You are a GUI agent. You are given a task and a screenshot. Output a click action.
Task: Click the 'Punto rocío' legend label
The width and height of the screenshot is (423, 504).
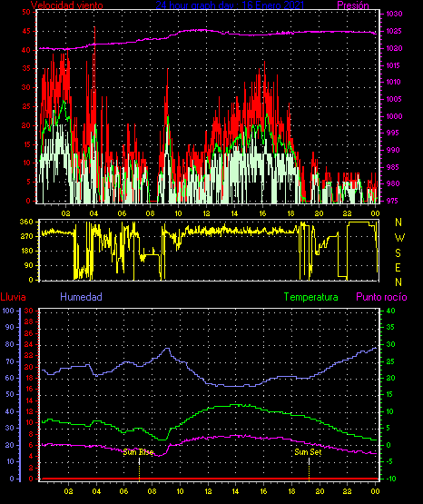(381, 297)
